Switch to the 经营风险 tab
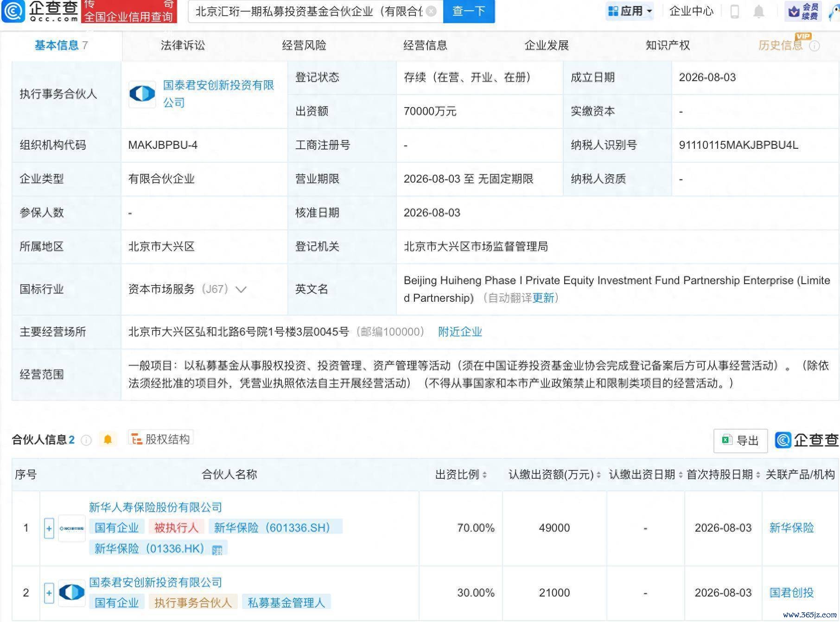Screen dimensions: 840x622 pos(304,45)
